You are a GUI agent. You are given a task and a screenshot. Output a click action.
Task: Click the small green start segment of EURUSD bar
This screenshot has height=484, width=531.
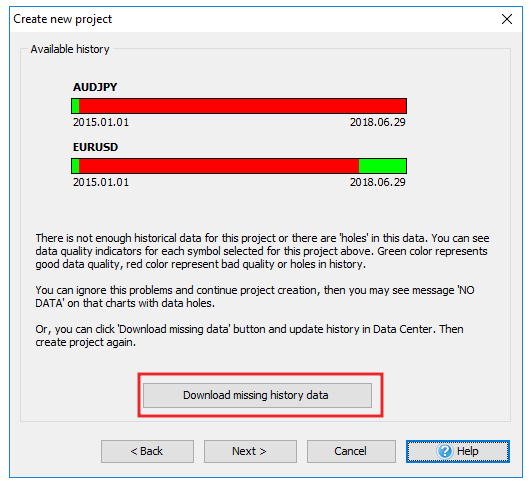point(76,166)
